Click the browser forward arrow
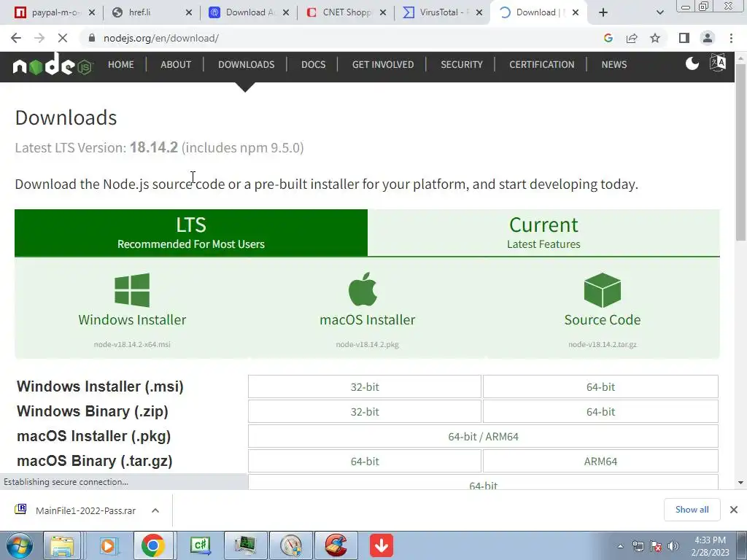The width and height of the screenshot is (747, 560). click(x=39, y=38)
